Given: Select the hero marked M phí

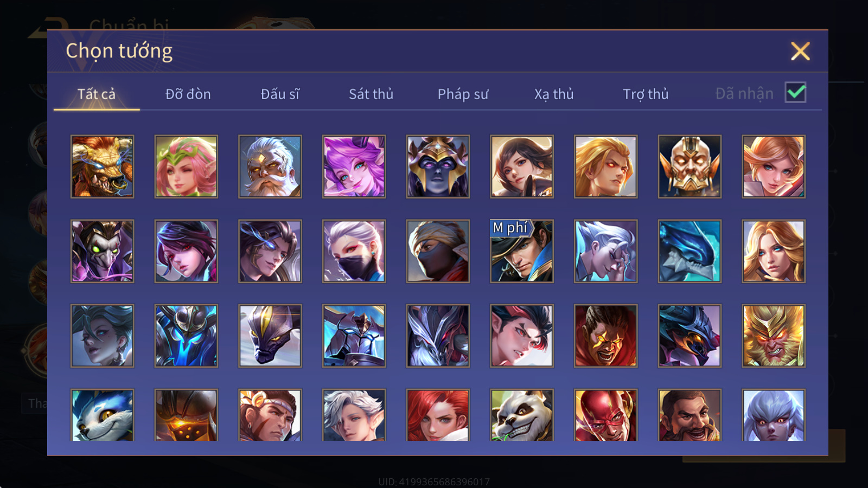Looking at the screenshot, I should coord(522,251).
